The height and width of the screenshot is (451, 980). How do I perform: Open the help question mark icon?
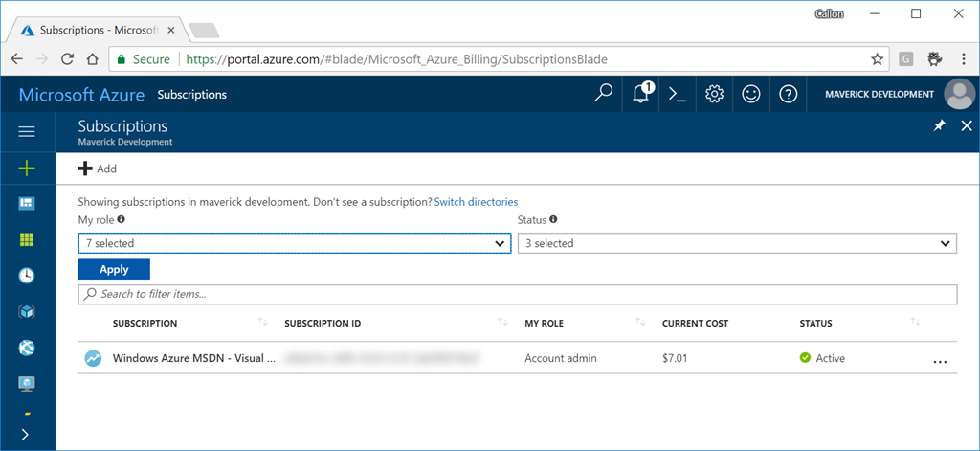[788, 94]
